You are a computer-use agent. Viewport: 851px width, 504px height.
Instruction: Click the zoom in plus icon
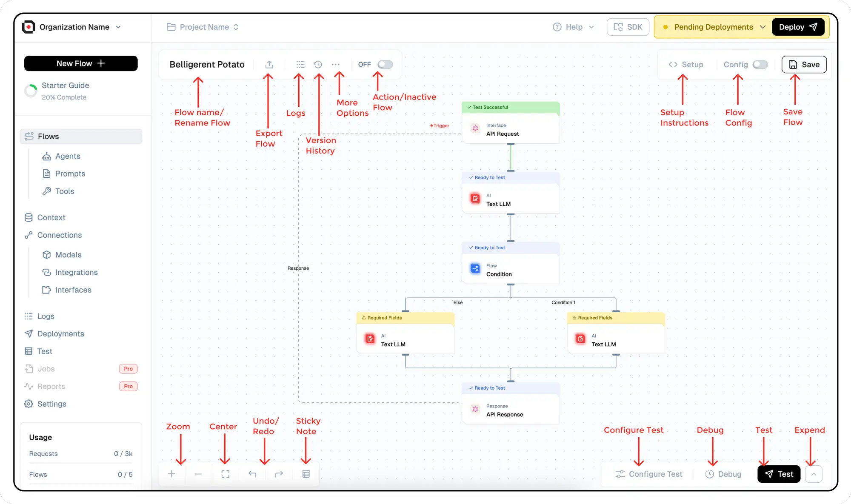(172, 474)
